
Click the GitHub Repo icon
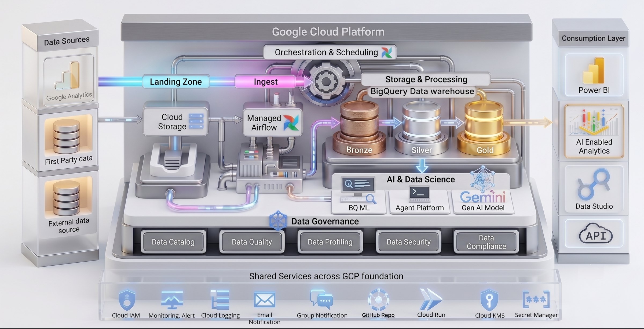[378, 300]
